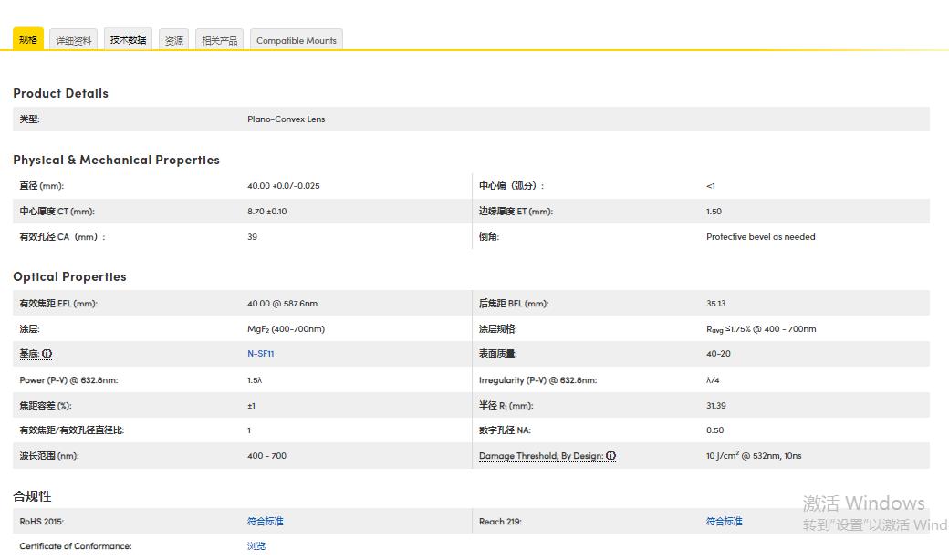Viewport: 949px width, 560px height.
Task: Go to the 资源 tab
Action: click(173, 40)
